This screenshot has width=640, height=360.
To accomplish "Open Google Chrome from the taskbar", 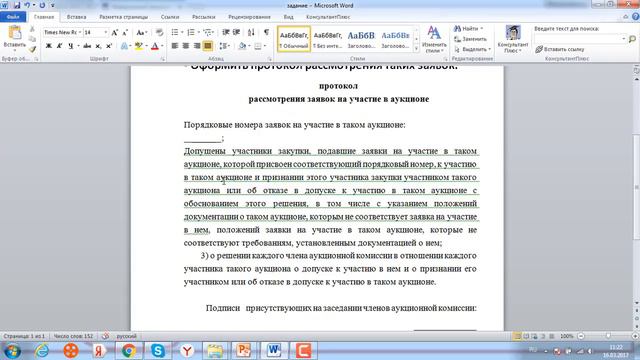I will [x=129, y=351].
